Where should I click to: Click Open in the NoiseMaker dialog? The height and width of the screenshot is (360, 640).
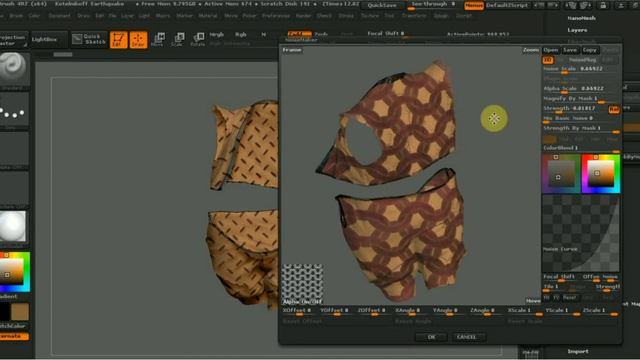(x=550, y=50)
